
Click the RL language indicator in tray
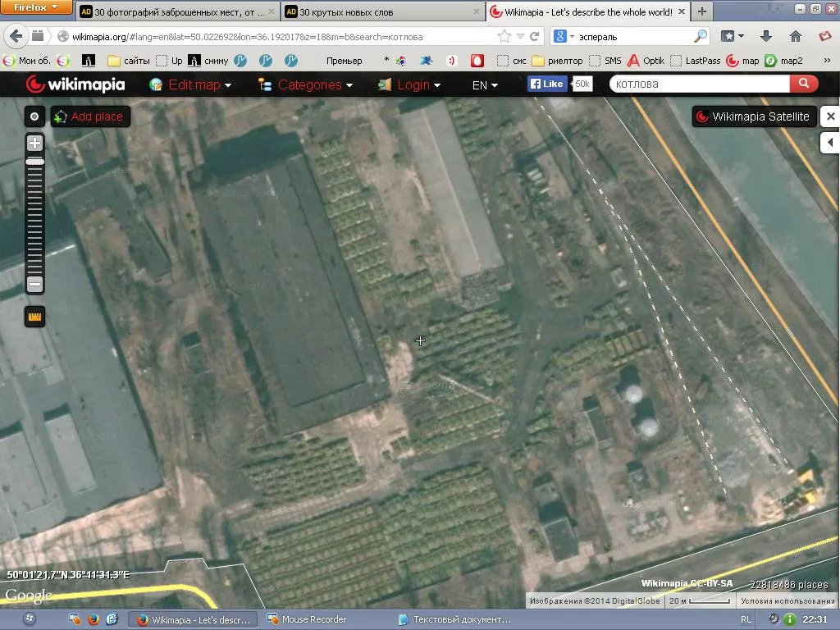pyautogui.click(x=746, y=619)
